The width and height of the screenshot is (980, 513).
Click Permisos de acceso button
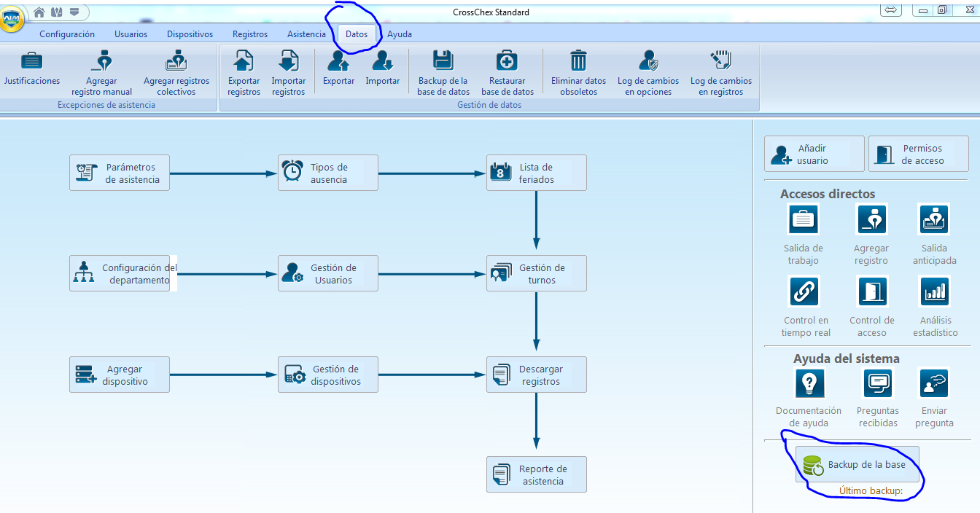(919, 154)
